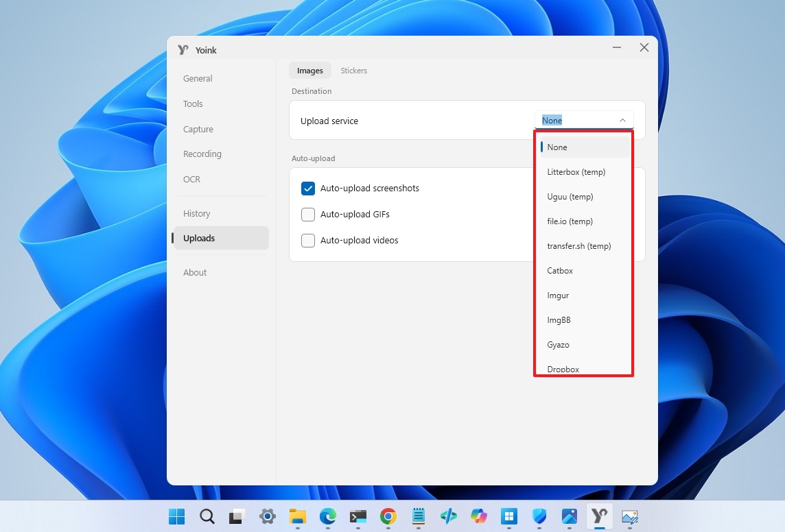Open Notepad from the taskbar
The image size is (785, 532).
pyautogui.click(x=419, y=516)
